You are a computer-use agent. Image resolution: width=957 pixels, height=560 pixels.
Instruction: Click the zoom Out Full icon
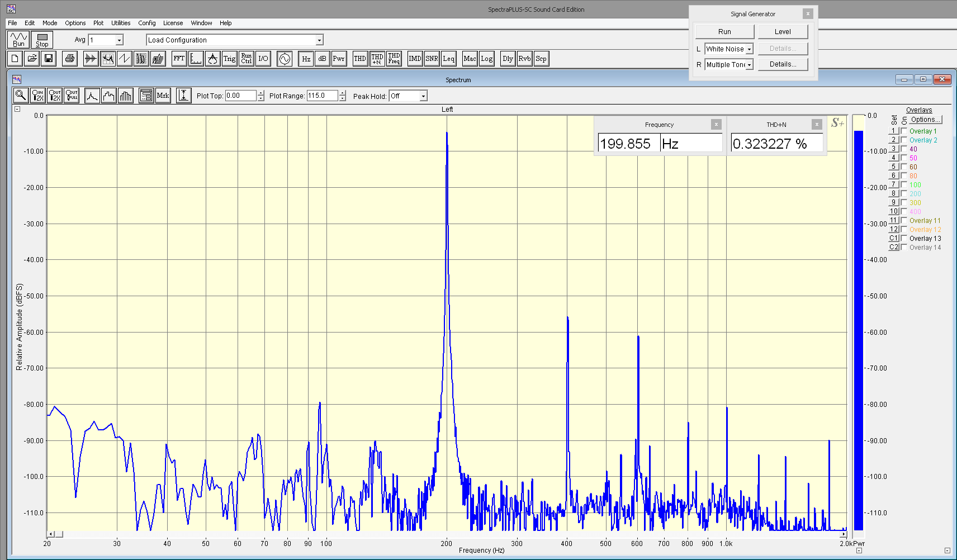coord(72,96)
